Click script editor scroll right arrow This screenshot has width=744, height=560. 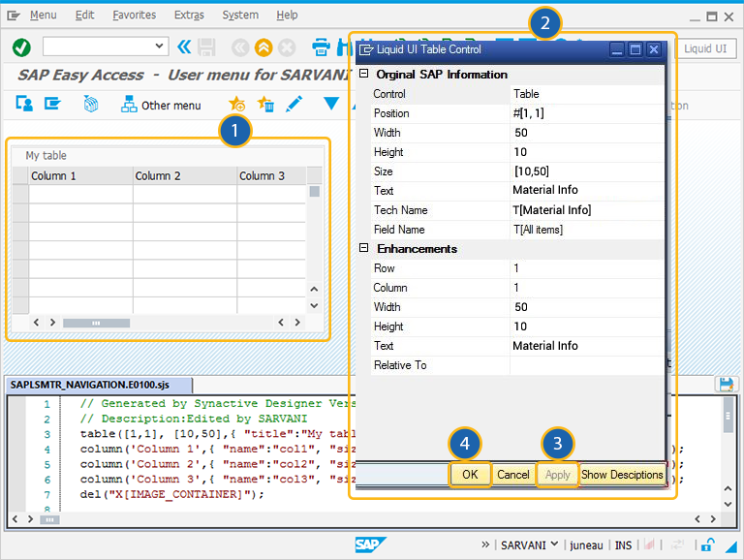point(713,519)
